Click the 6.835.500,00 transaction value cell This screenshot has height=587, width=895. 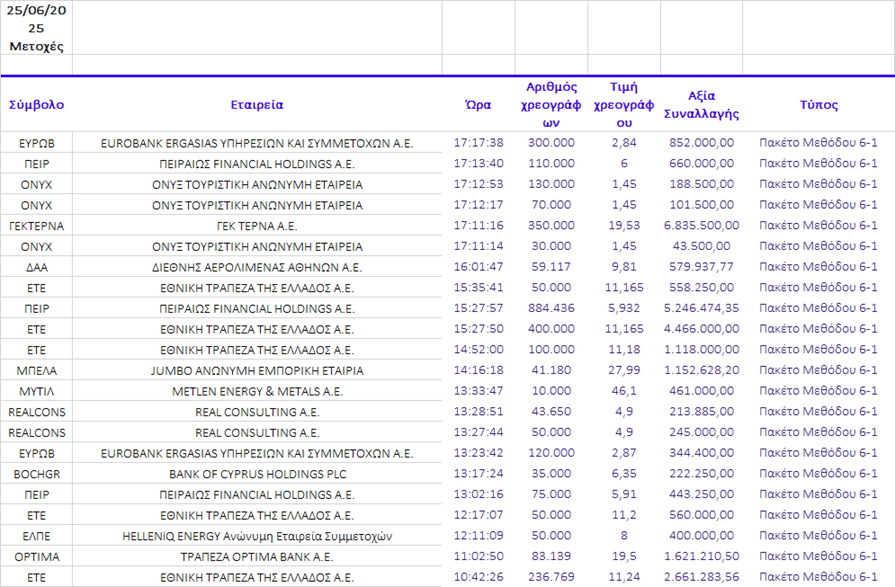pos(701,226)
